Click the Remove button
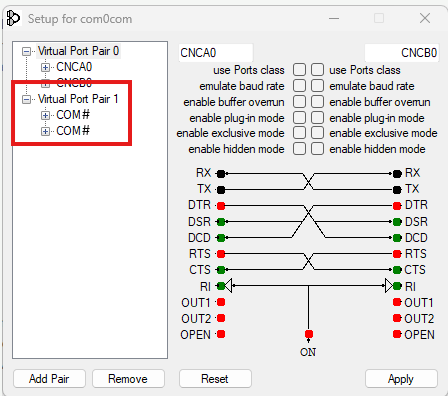This screenshot has height=396, width=448. pos(128,379)
